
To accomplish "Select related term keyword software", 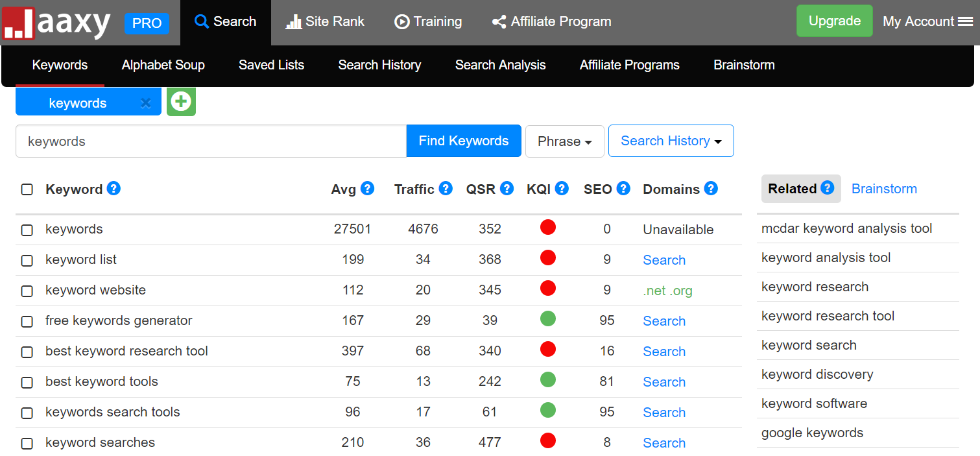I will (814, 403).
